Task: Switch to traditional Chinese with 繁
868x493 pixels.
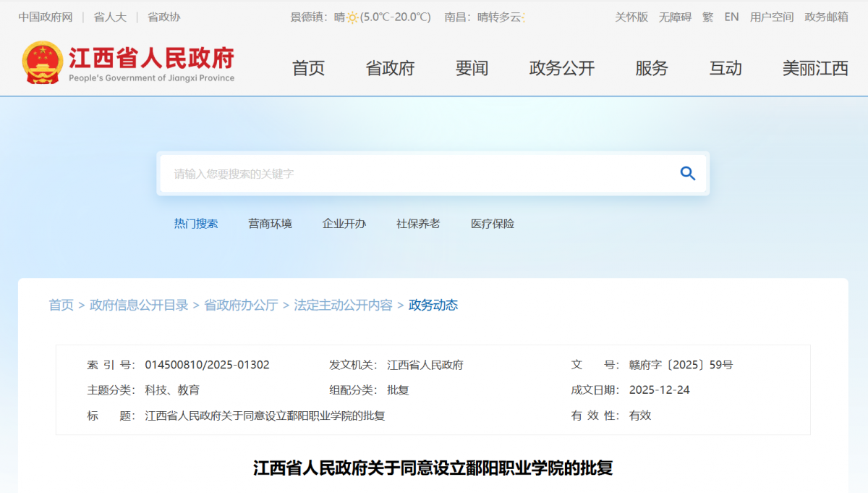Action: (707, 17)
